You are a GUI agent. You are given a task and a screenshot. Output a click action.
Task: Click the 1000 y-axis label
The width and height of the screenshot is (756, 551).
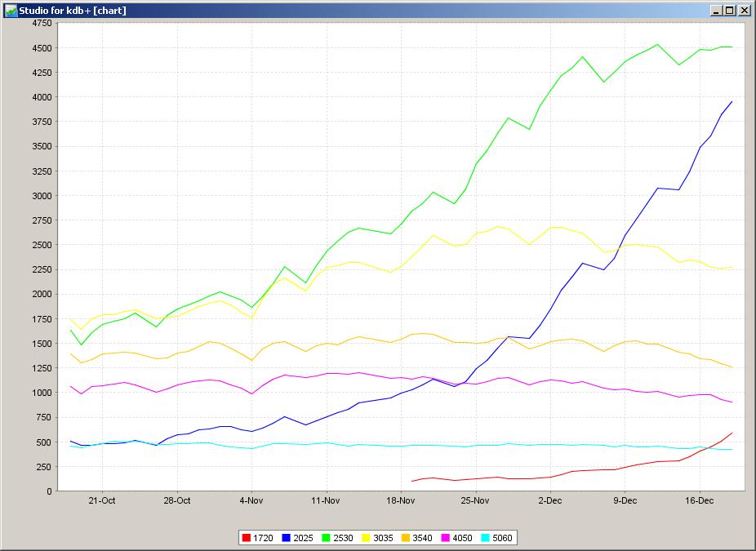pos(42,393)
